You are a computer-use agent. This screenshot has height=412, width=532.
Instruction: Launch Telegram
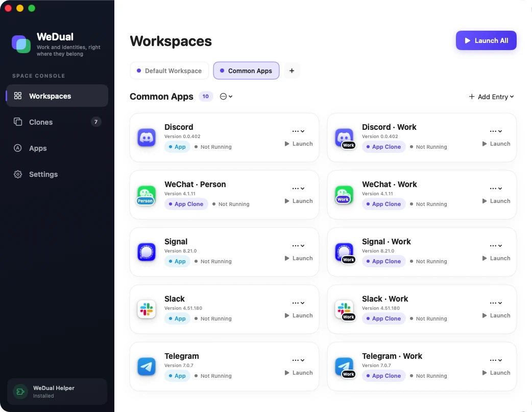299,373
